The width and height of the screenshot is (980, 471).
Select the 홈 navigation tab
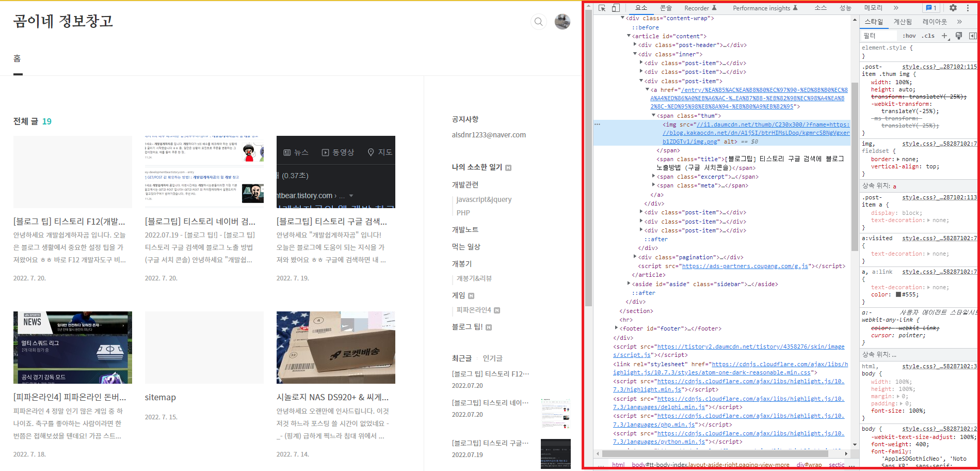[17, 58]
